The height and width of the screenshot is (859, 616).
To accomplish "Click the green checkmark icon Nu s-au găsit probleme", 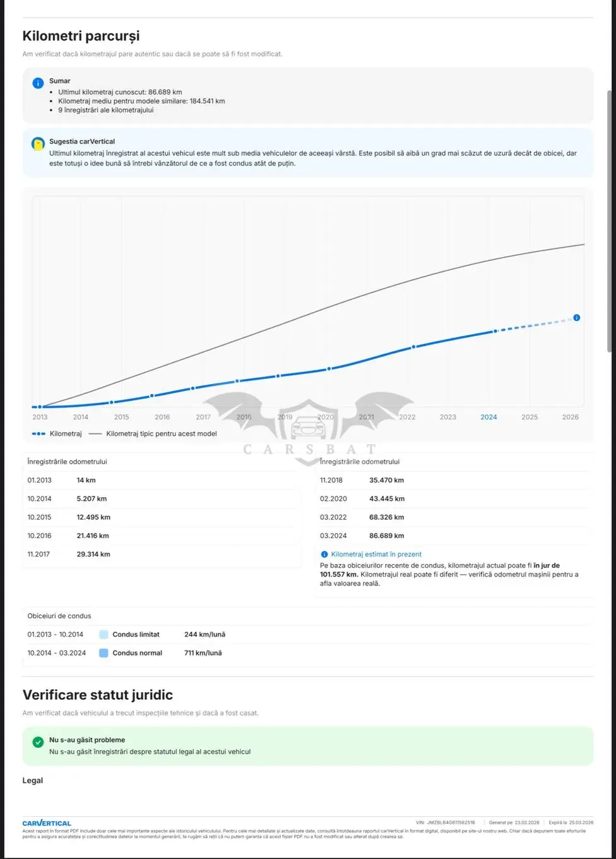I will click(38, 742).
